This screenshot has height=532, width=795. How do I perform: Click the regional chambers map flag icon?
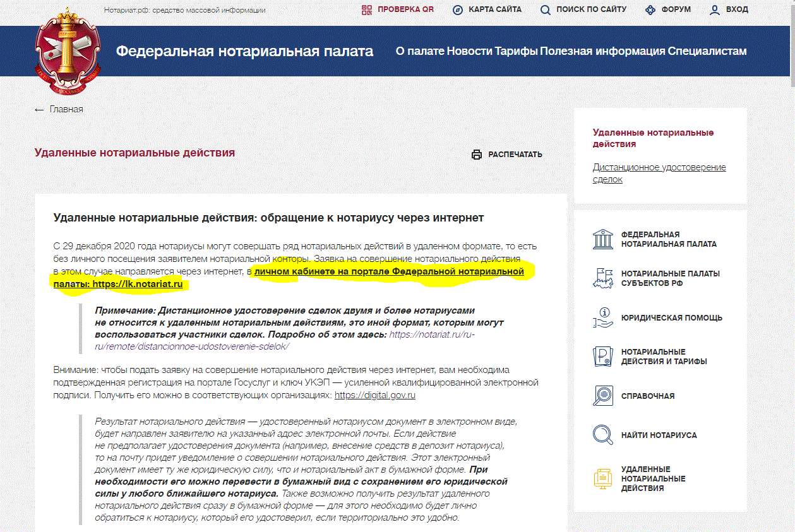[603, 278]
